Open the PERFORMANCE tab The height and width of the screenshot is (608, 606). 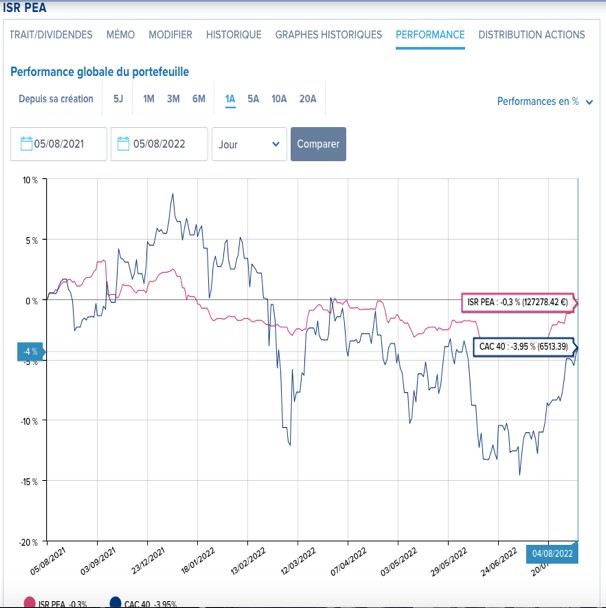coord(430,35)
